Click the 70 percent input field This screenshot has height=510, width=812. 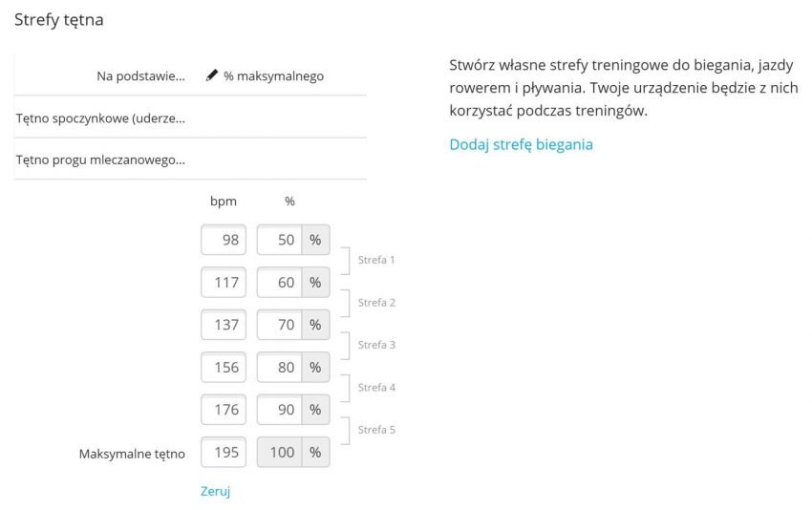[279, 325]
